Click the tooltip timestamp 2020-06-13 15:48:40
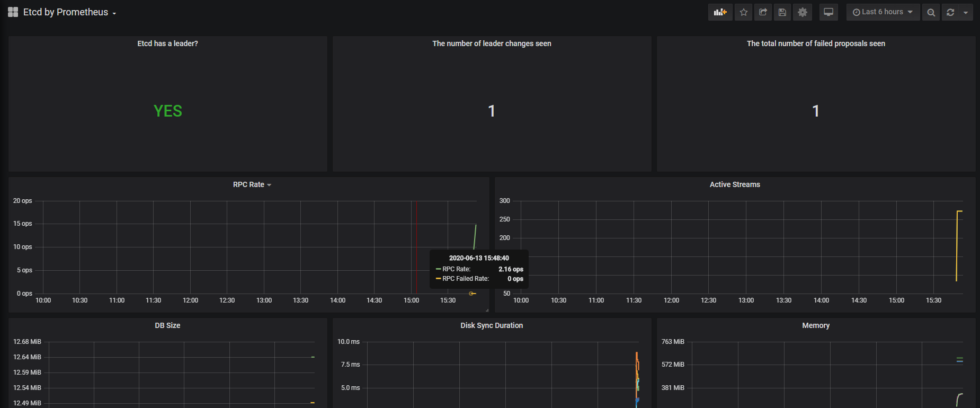Viewport: 980px width, 408px height. [479, 258]
